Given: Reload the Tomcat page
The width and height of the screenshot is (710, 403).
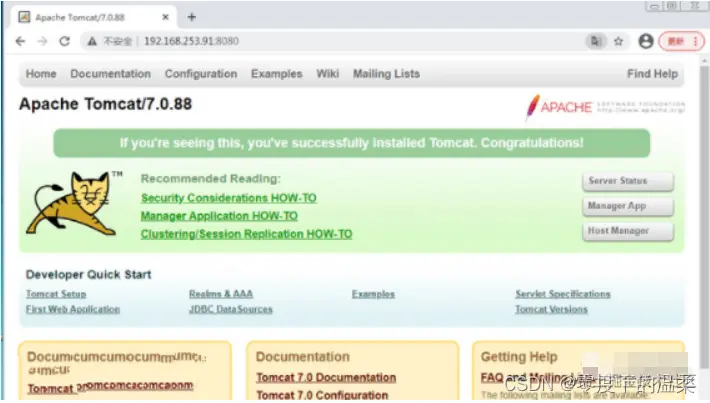Looking at the screenshot, I should pos(65,41).
